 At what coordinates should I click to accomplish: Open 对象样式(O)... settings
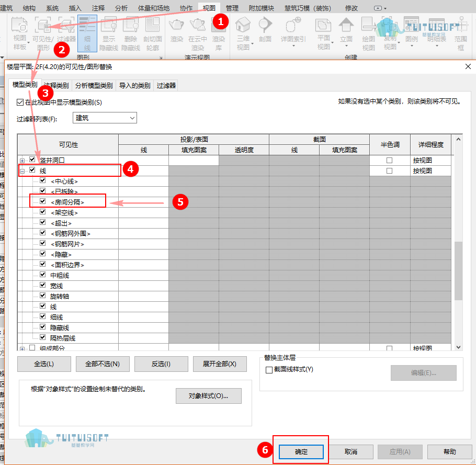pyautogui.click(x=209, y=396)
